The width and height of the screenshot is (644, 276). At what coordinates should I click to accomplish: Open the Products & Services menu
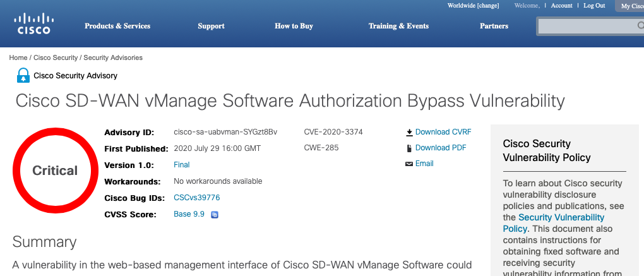117,26
